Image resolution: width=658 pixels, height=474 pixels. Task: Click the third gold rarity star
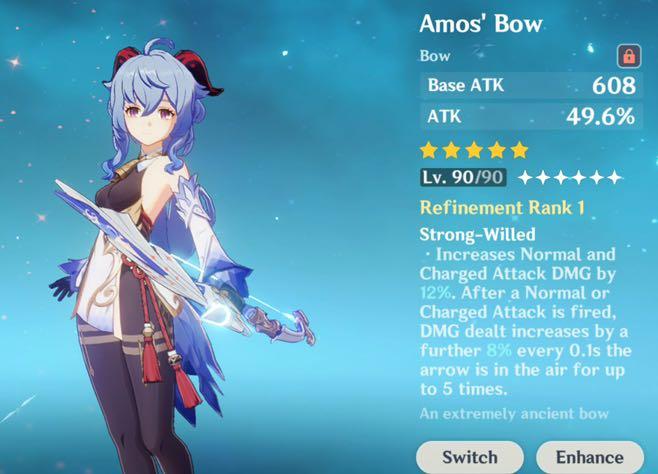pyautogui.click(x=474, y=150)
